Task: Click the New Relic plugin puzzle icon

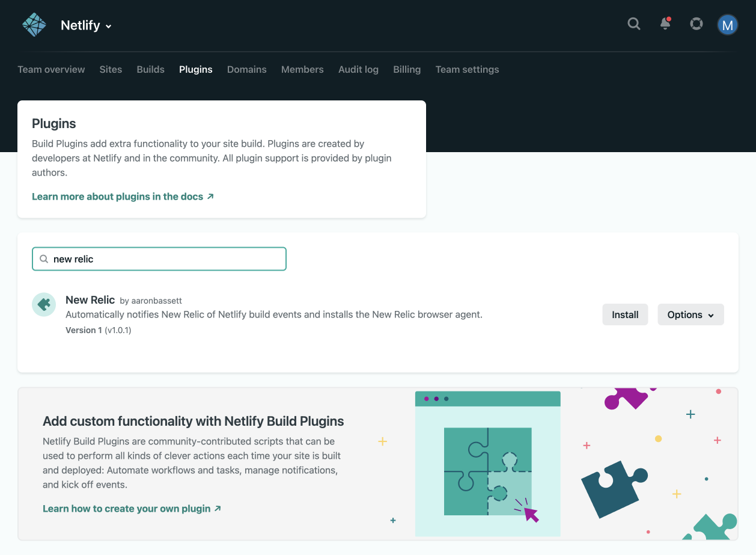Action: pyautogui.click(x=44, y=305)
